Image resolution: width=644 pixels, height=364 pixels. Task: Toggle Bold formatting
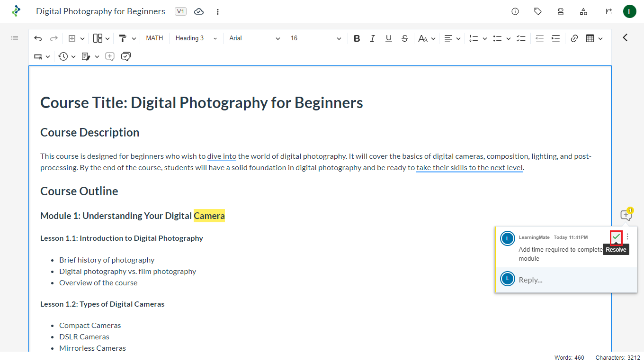tap(357, 38)
